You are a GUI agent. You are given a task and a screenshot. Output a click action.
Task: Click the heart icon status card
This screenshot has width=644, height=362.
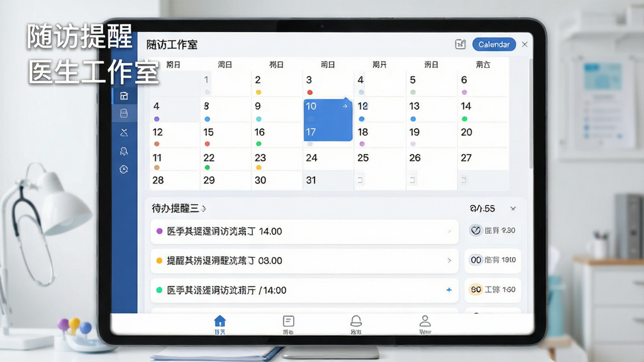492,231
